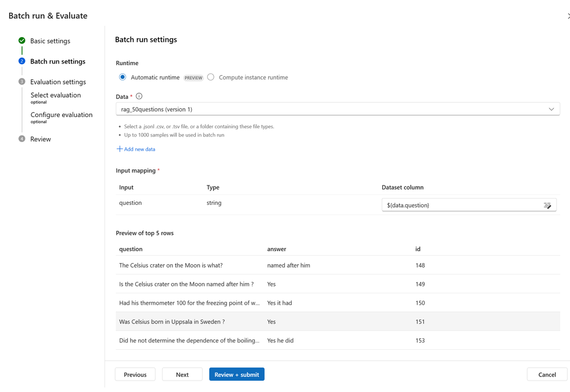Click the 'named after him' answer cell
Viewport: 570px width, 392px height.
coord(289,265)
